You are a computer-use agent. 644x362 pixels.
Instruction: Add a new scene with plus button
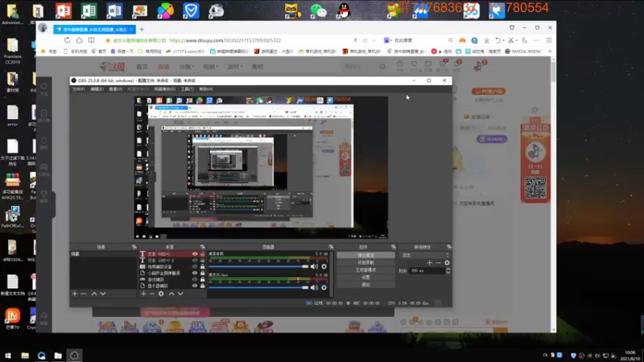[75, 294]
